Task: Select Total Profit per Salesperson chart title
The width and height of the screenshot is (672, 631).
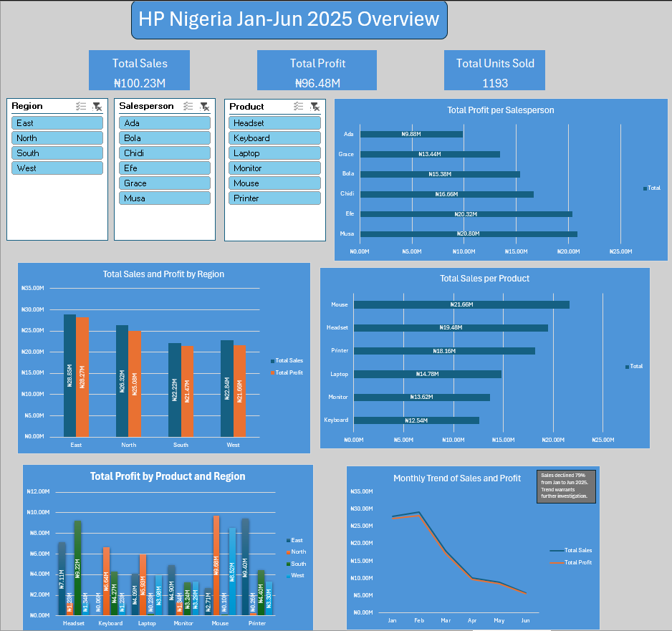Action: (x=501, y=110)
